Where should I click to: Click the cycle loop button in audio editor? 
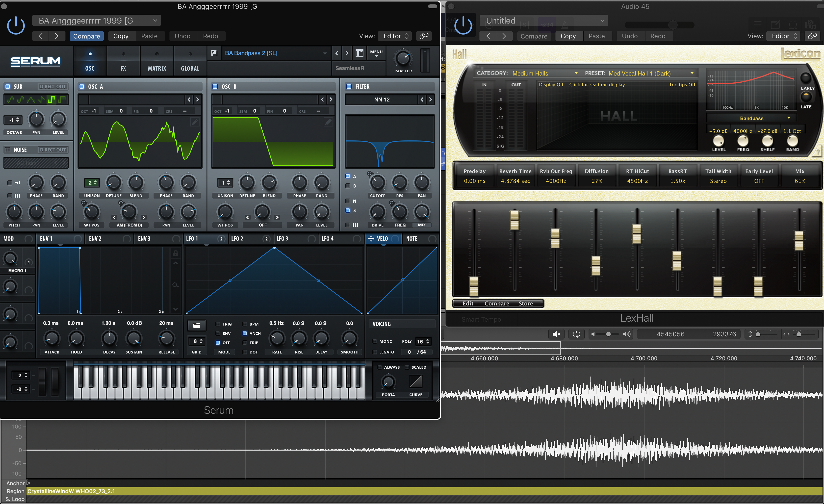point(576,334)
